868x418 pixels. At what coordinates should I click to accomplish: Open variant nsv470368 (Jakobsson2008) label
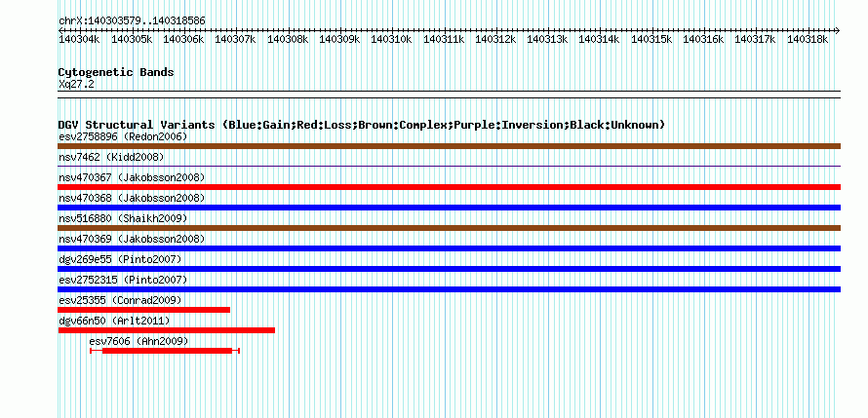[x=132, y=198]
